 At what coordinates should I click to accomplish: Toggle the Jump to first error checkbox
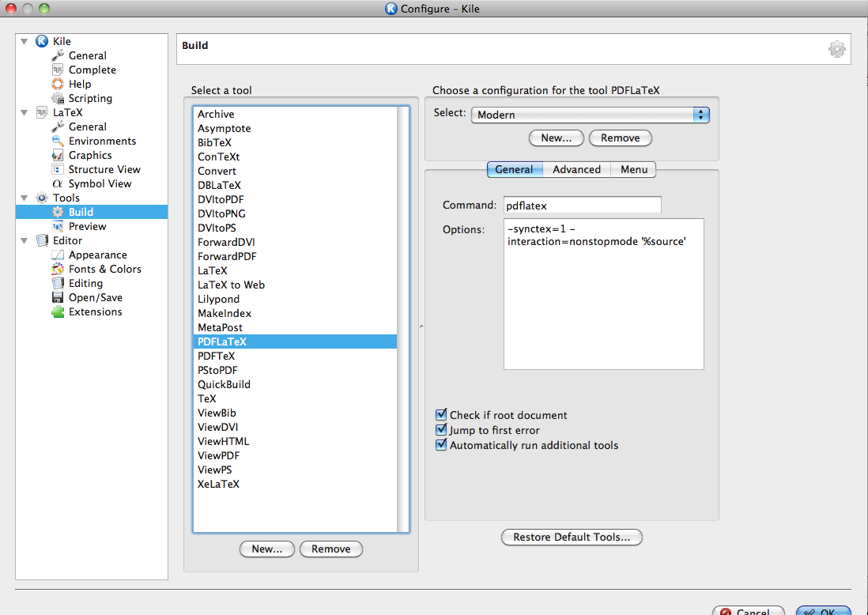click(441, 429)
